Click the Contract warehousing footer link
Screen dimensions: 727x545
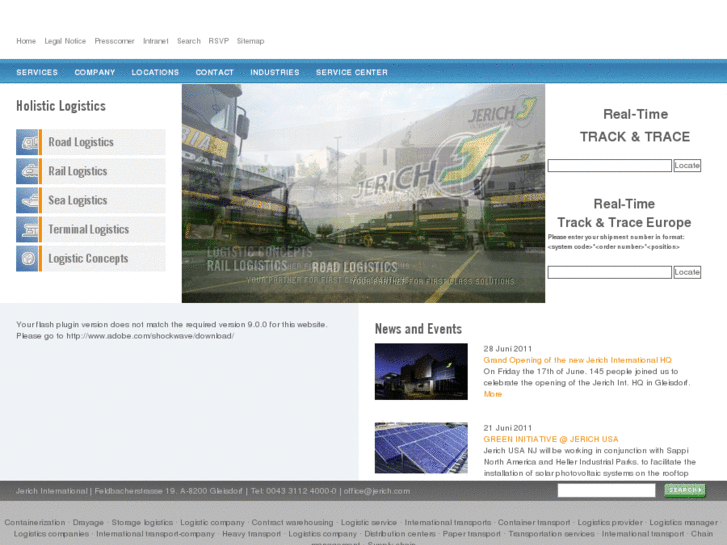pos(292,522)
